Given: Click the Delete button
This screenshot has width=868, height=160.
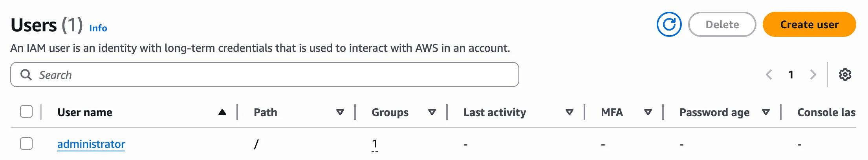Looking at the screenshot, I should point(722,24).
